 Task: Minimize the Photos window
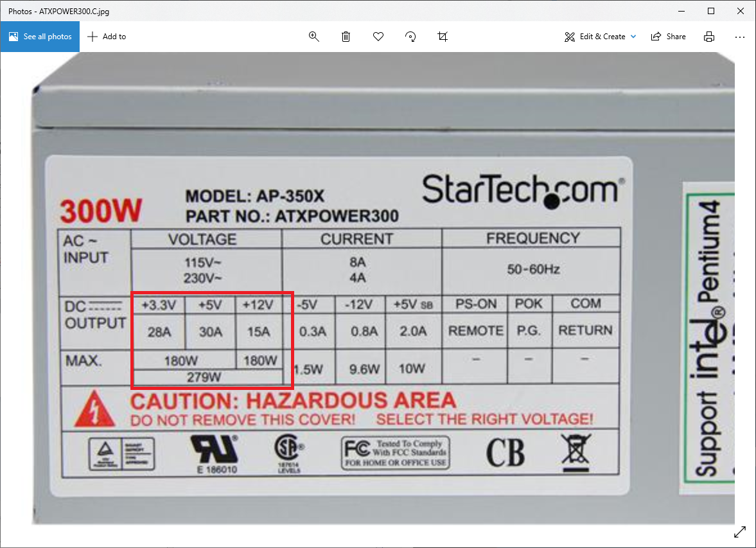tap(681, 11)
